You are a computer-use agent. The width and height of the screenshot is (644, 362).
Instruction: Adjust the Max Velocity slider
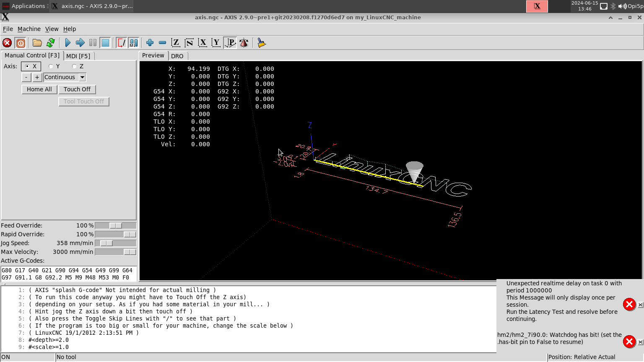130,252
